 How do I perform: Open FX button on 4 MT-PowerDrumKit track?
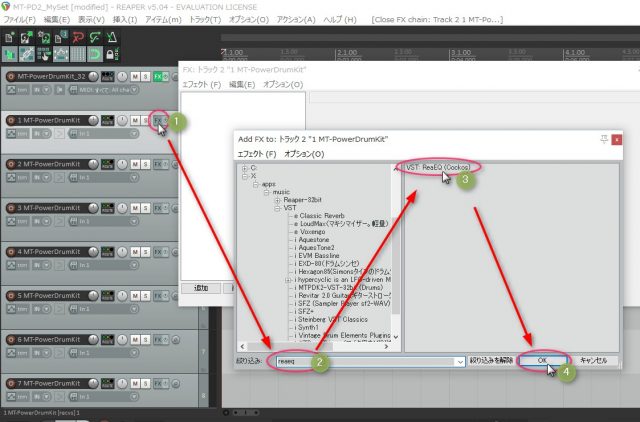click(158, 252)
